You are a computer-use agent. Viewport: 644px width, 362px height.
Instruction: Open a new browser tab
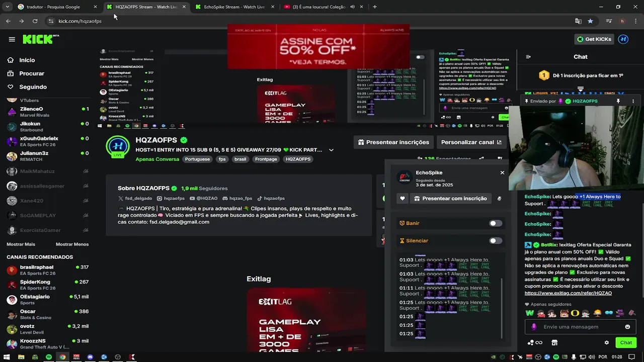[x=375, y=7]
